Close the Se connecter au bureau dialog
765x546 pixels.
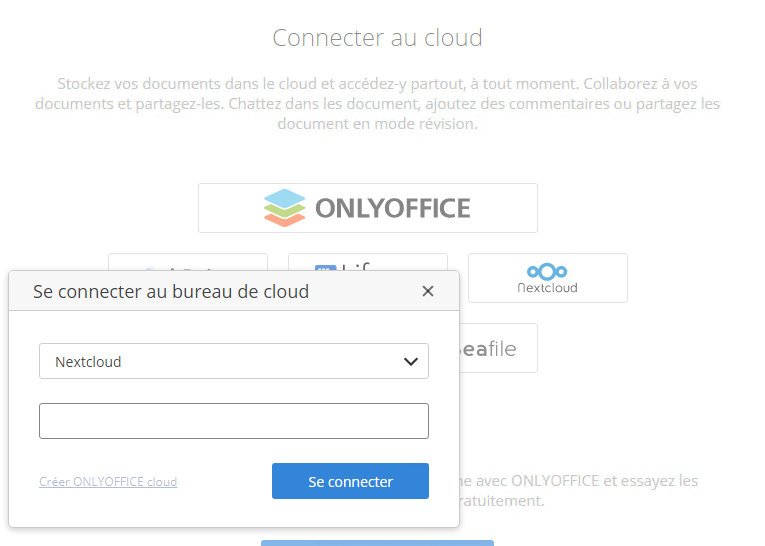[x=428, y=291]
